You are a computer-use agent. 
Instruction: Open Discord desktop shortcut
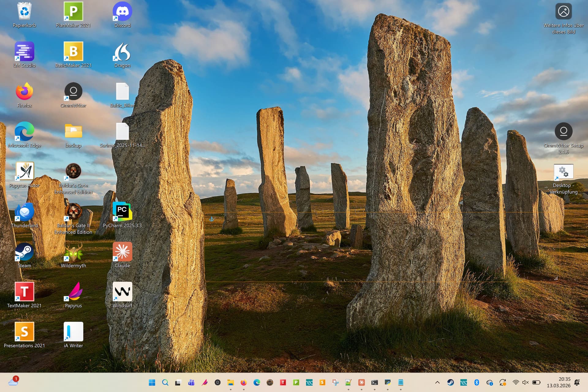pyautogui.click(x=122, y=12)
